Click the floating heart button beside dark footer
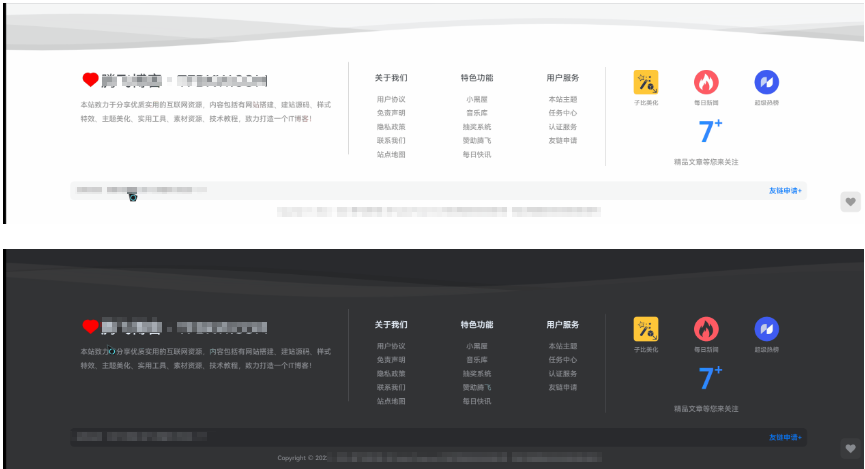865x469 pixels. 851,449
